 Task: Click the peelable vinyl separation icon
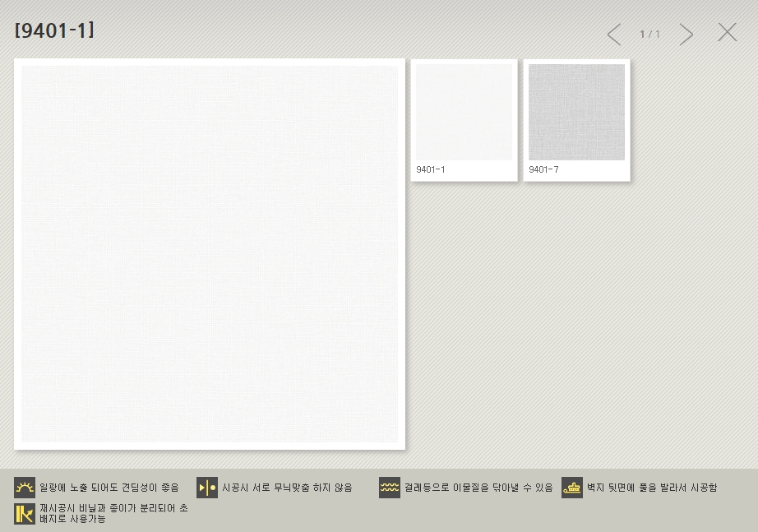point(25,513)
